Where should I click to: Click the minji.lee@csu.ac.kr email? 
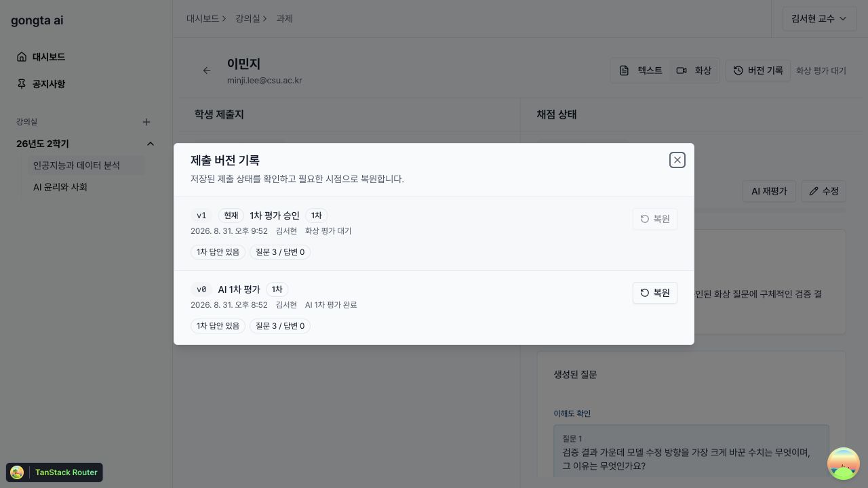[x=264, y=81]
